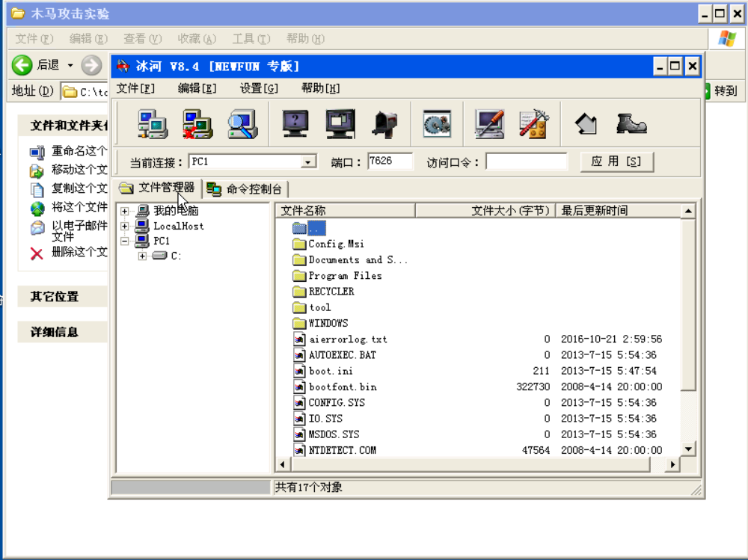
Task: Click the delete host icon with red X
Action: click(197, 124)
